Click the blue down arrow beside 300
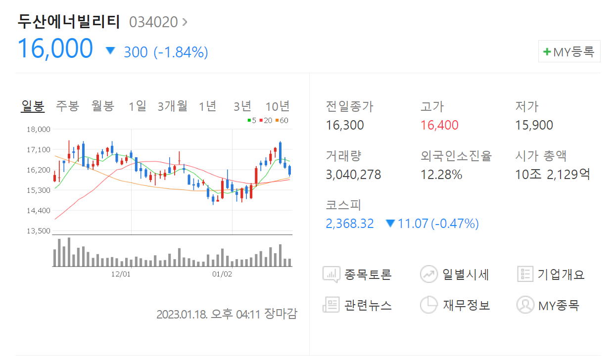This screenshot has width=611, height=364. (110, 50)
